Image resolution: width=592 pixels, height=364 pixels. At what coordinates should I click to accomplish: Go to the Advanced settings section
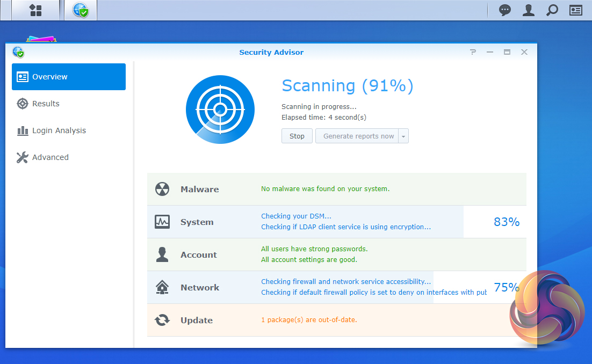click(50, 157)
